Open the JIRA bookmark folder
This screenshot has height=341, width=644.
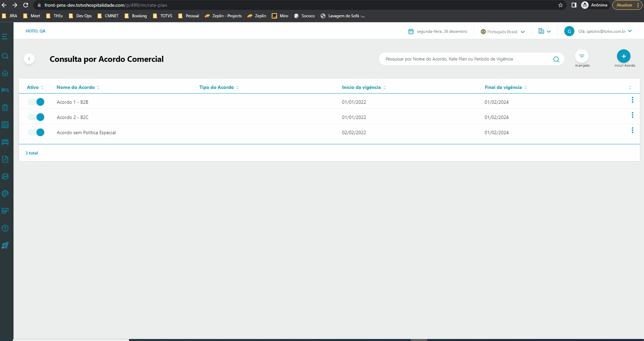pyautogui.click(x=10, y=16)
